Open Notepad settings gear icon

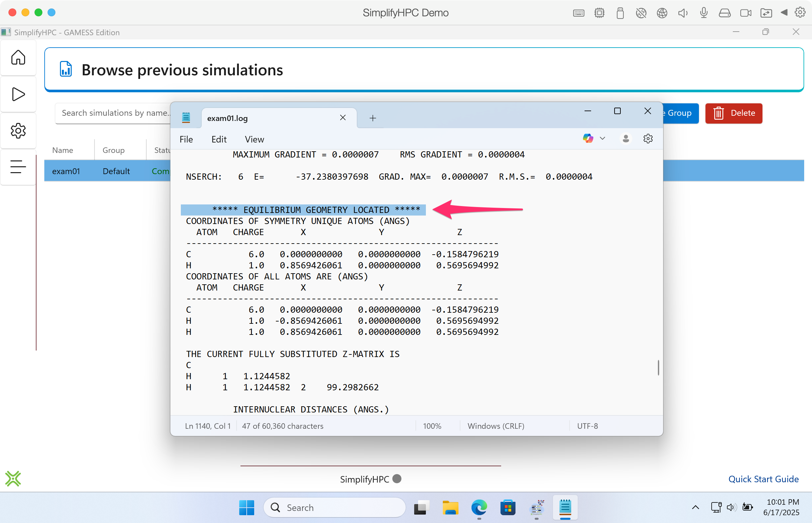[x=648, y=139]
